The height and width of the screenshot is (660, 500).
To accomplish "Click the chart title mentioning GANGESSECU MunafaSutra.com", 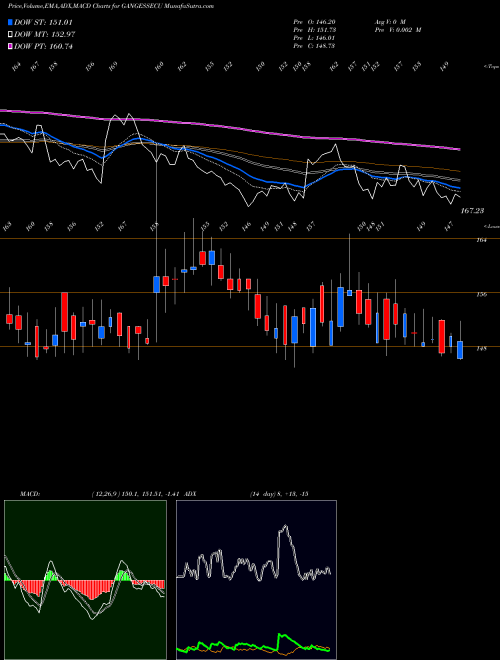I will (x=111, y=6).
